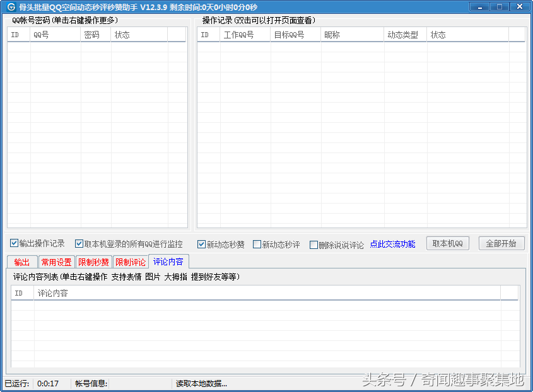This screenshot has width=533, height=392.
Task: Click the 全部开始 button
Action: coord(501,243)
